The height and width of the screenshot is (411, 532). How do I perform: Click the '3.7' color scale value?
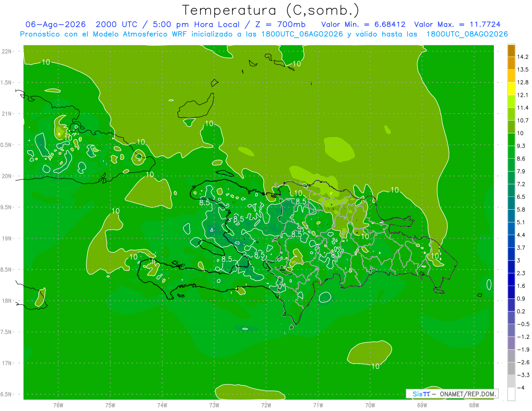click(x=521, y=248)
